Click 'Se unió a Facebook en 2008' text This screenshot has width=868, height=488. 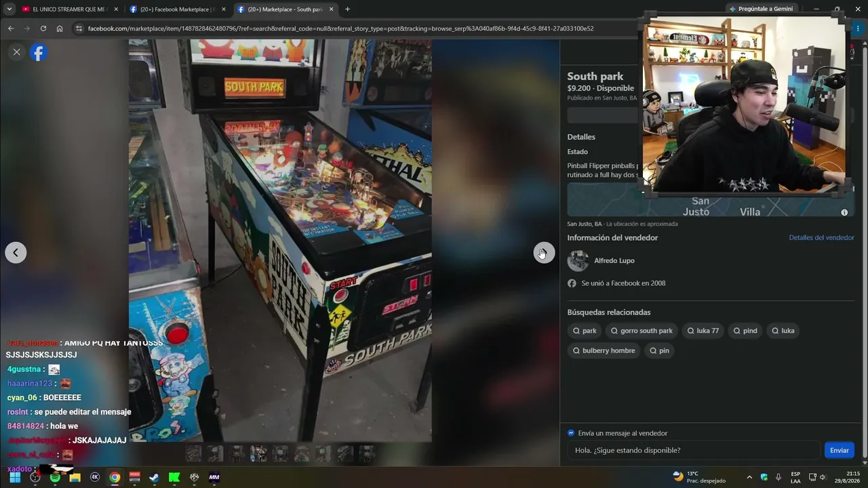coord(623,283)
